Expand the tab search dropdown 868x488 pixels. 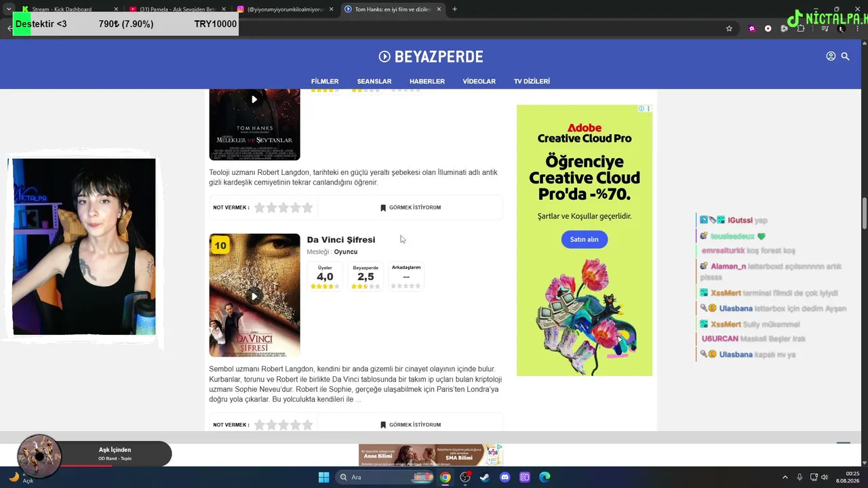click(8, 9)
